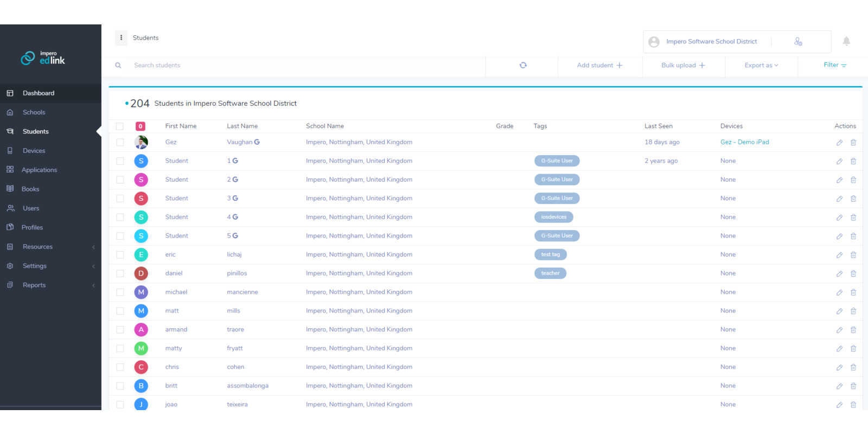Click Gez Vaughan's profile photo

[141, 142]
